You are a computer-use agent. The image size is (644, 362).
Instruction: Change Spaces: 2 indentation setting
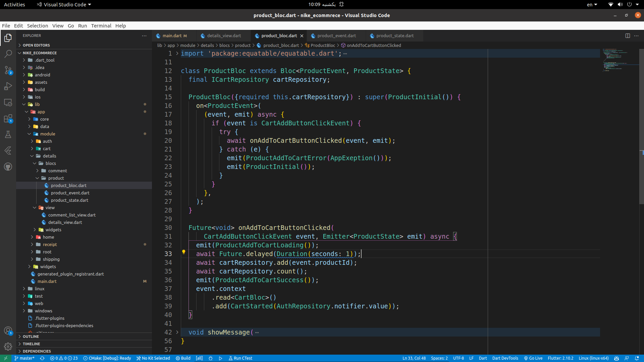click(439, 358)
